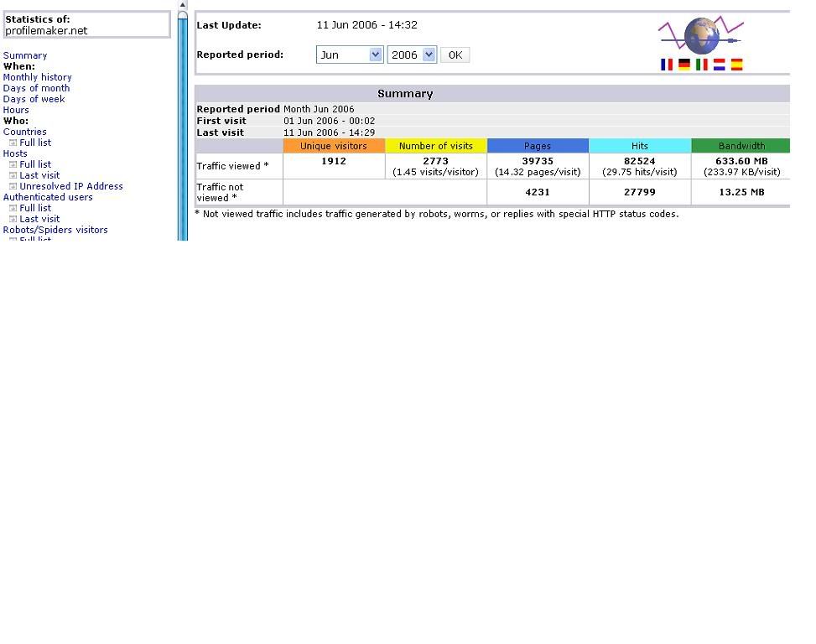The width and height of the screenshot is (816, 644).
Task: Select the Spanish flag language icon
Action: (x=736, y=65)
